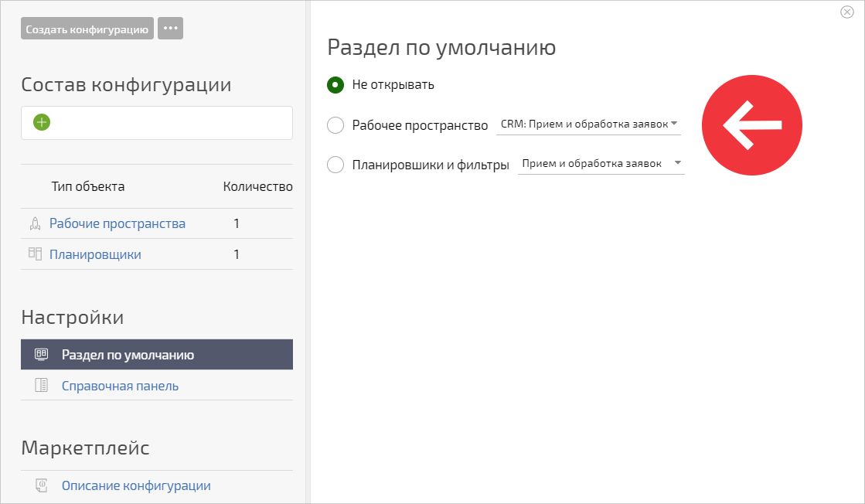Click the green plus add icon
865x504 pixels.
42,122
